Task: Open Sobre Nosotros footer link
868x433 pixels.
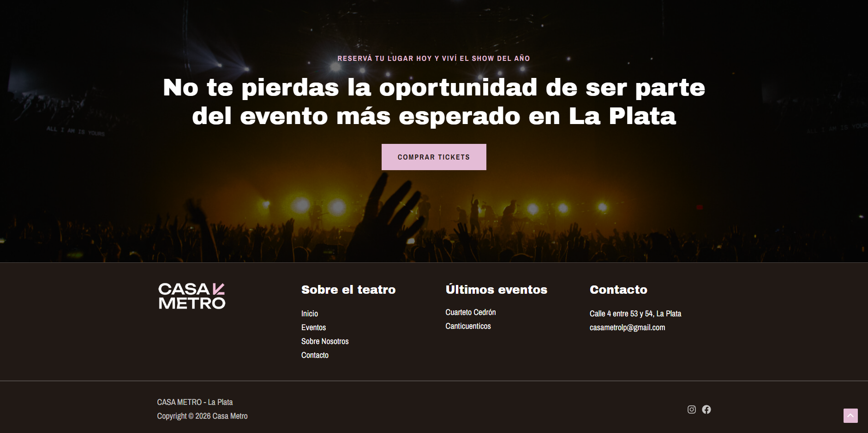Action: (325, 341)
